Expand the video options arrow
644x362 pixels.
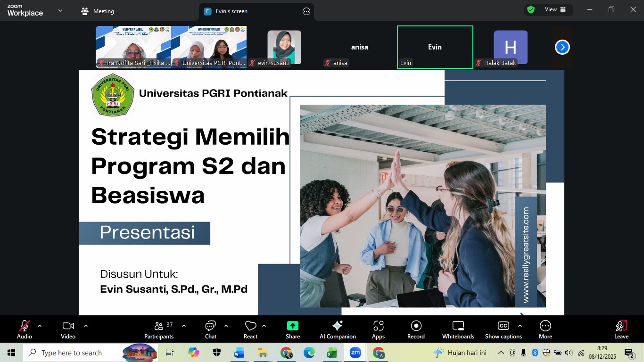[x=85, y=326]
